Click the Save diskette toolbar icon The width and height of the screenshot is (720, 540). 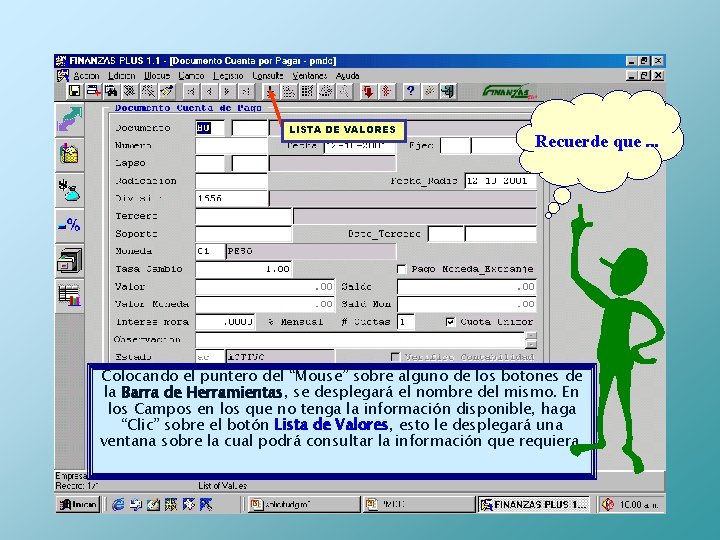(74, 91)
